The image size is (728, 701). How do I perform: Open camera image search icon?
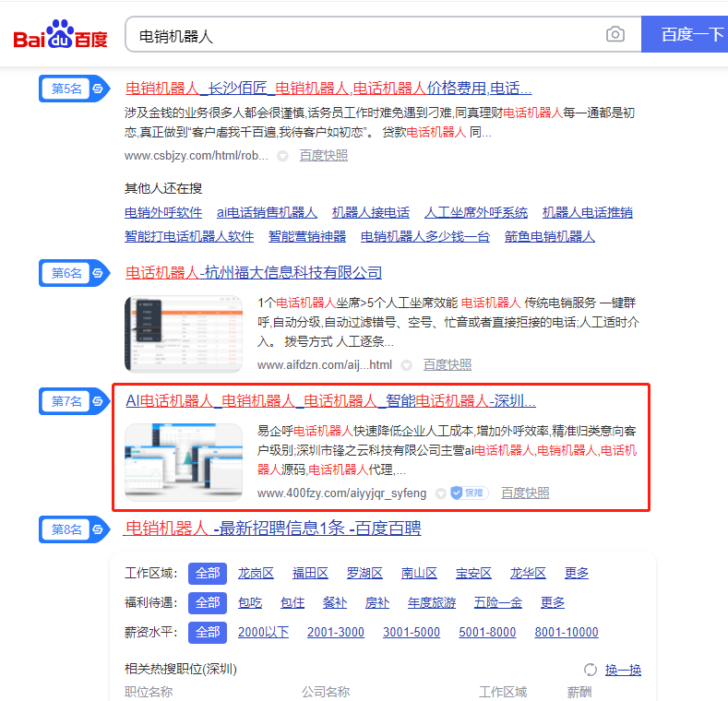tap(615, 34)
